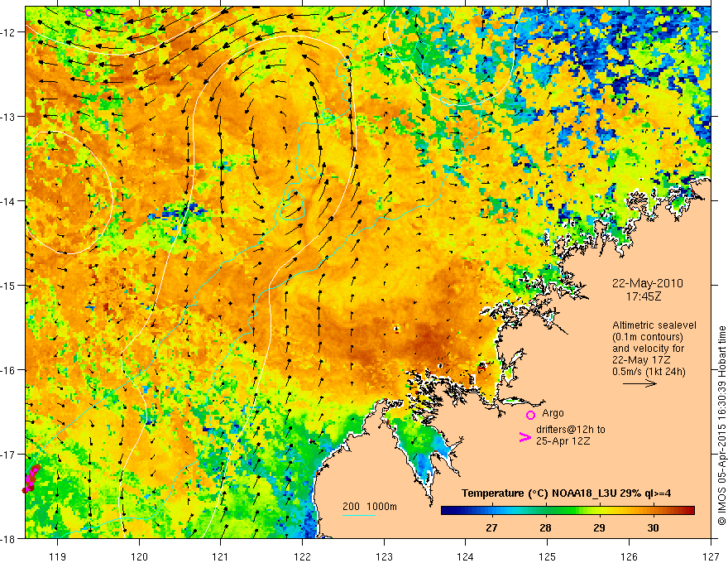Viewport: 728px width, 563px height.
Task: Click longitude label 124
Action: (x=466, y=556)
